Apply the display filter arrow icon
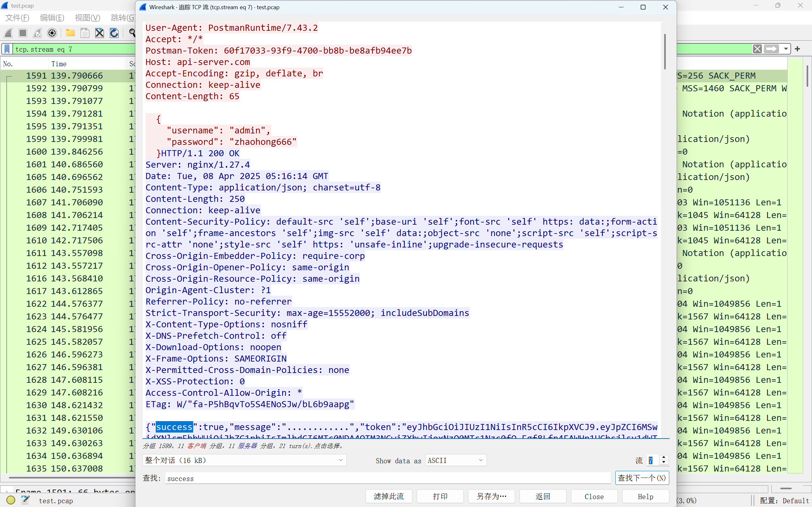The height and width of the screenshot is (507, 812). point(771,49)
